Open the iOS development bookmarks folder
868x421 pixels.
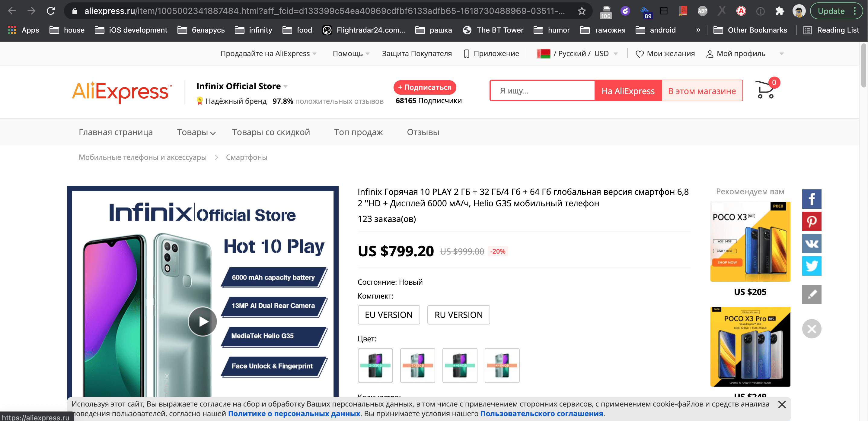click(131, 30)
